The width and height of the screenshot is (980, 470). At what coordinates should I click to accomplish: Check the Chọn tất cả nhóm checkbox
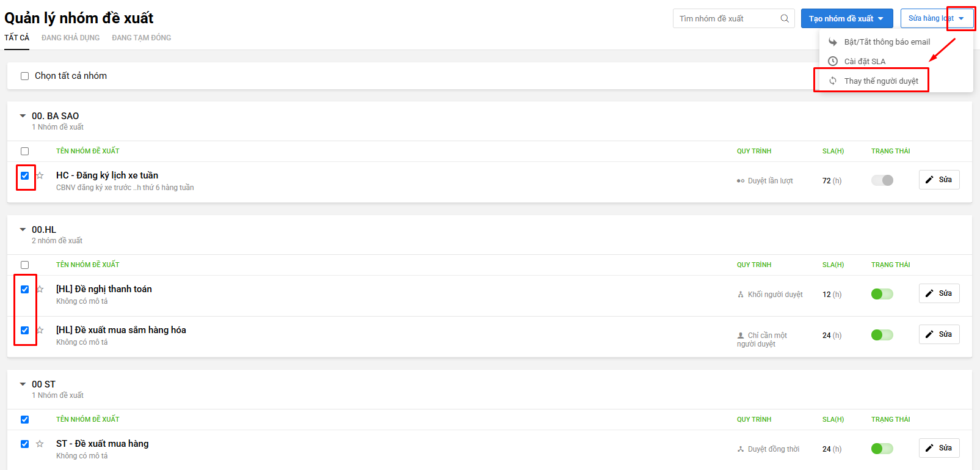24,76
